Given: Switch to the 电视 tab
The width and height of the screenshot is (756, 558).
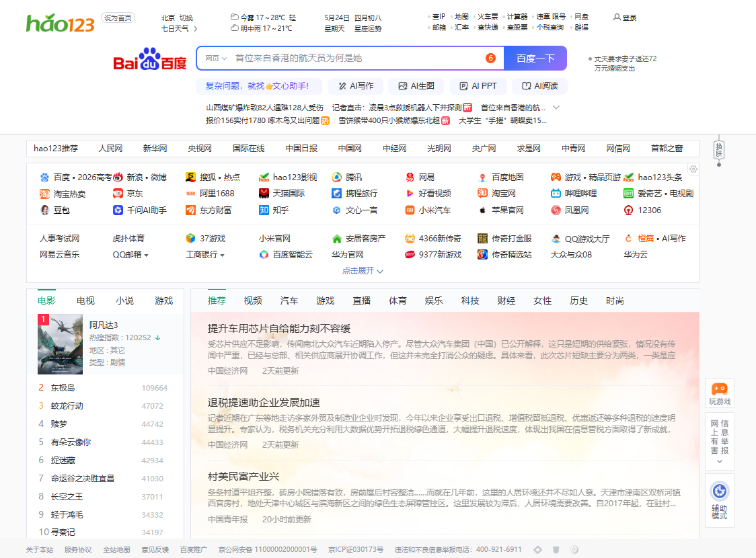Looking at the screenshot, I should pyautogui.click(x=85, y=301).
